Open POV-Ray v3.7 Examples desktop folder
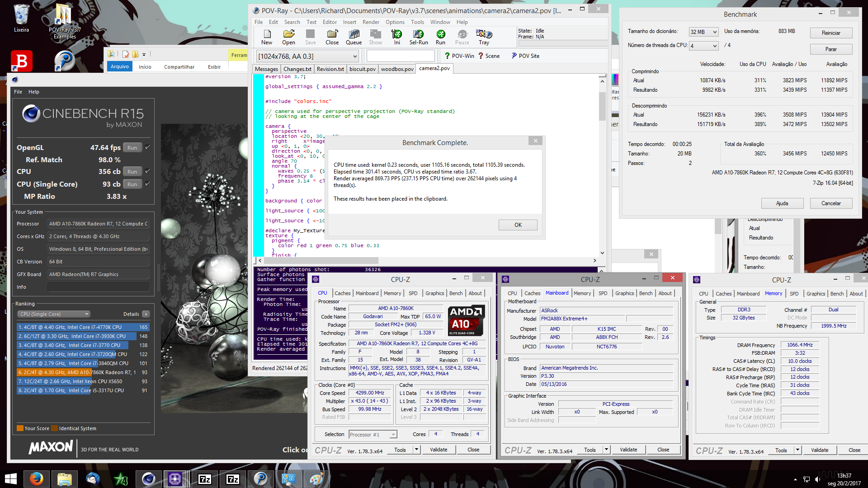The width and height of the screenshot is (868, 488). pos(65,22)
